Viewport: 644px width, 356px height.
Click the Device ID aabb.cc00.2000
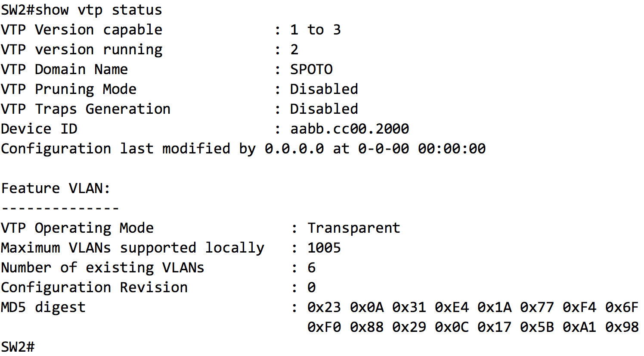pos(349,129)
